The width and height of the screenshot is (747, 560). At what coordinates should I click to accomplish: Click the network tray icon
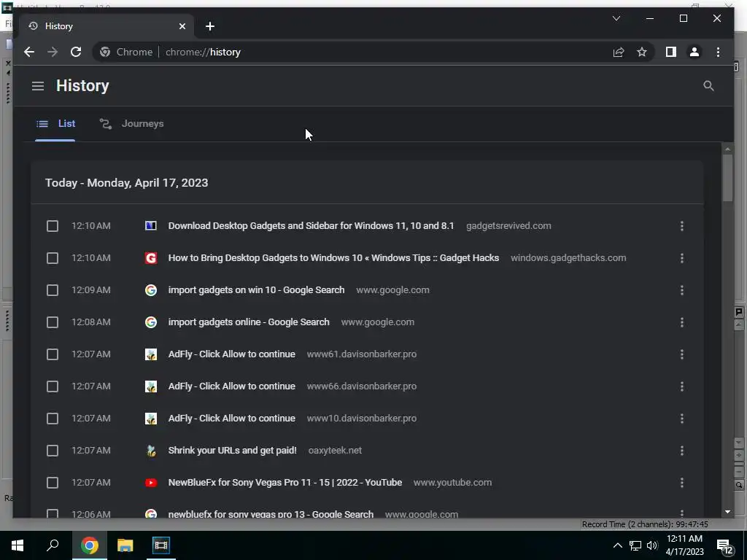click(x=635, y=545)
